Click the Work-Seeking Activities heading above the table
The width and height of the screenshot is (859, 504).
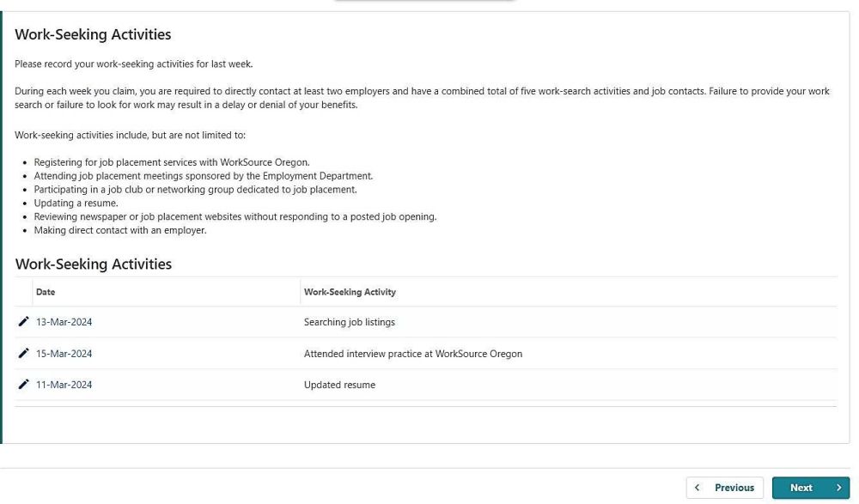pos(93,264)
